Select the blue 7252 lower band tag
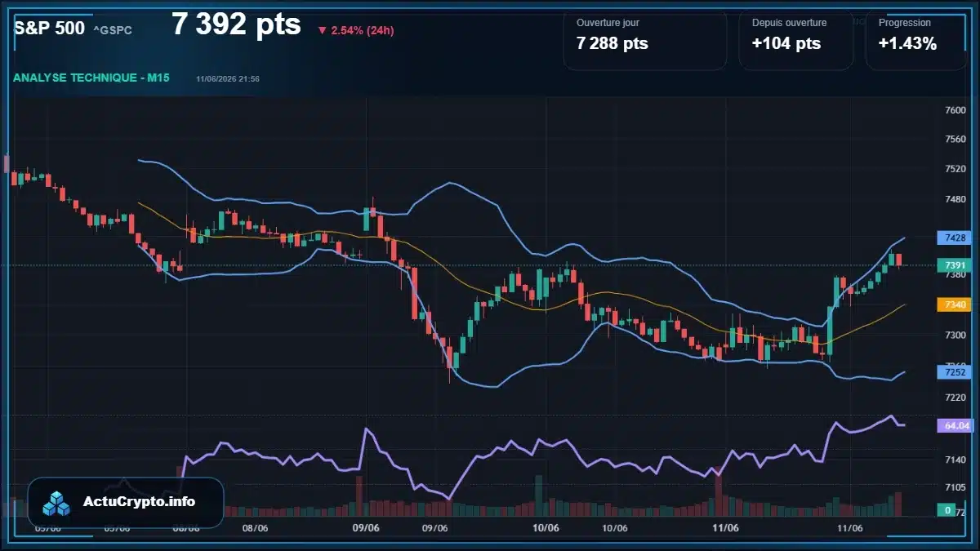Image resolution: width=980 pixels, height=551 pixels. point(955,372)
